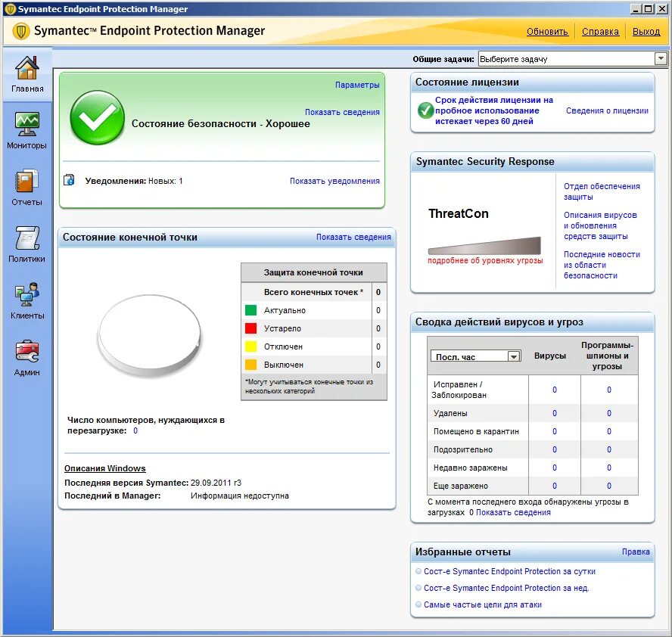
Task: Click Показать сведения under virus summary
Action: coord(513,512)
